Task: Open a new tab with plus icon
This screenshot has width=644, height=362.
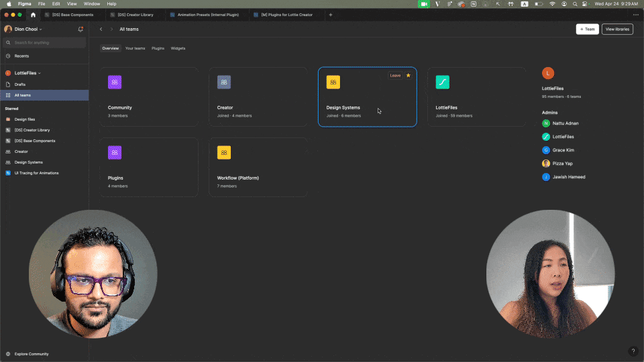Action: 330,15
